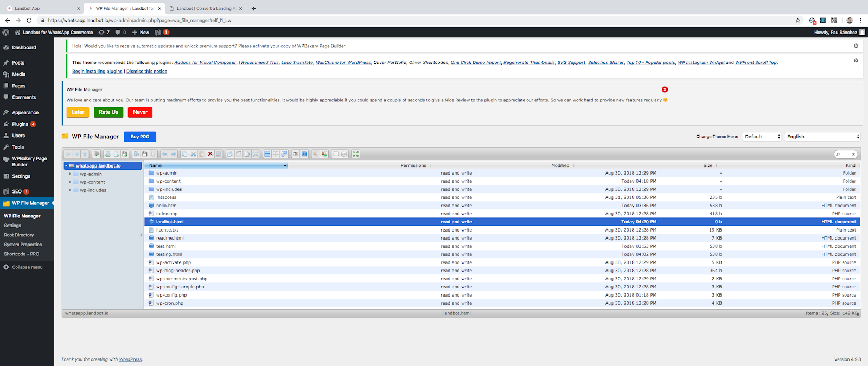
Task: Open the + New admin bar item
Action: pos(141,32)
